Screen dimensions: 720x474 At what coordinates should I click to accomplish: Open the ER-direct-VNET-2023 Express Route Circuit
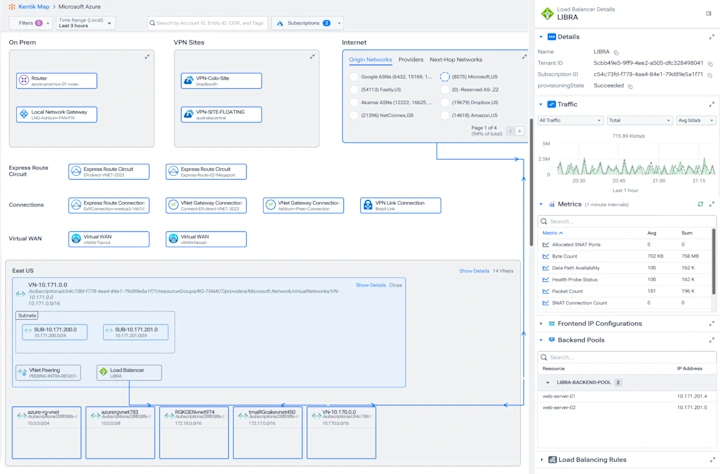point(109,172)
